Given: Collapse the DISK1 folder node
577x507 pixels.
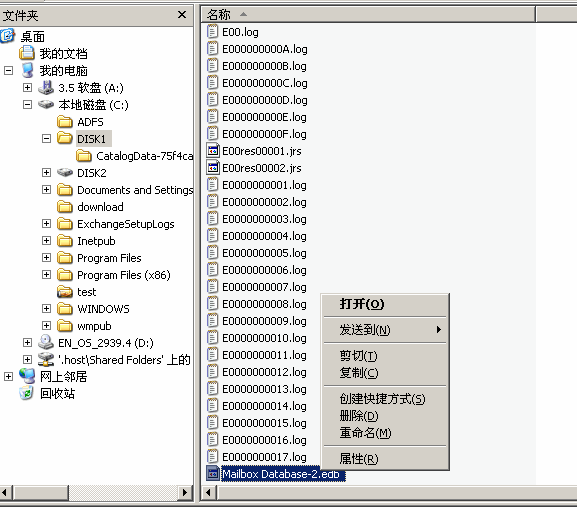Looking at the screenshot, I should (46, 139).
